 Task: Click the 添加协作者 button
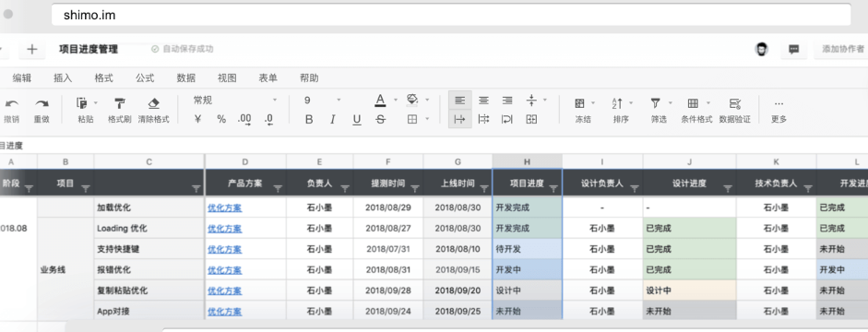(842, 49)
